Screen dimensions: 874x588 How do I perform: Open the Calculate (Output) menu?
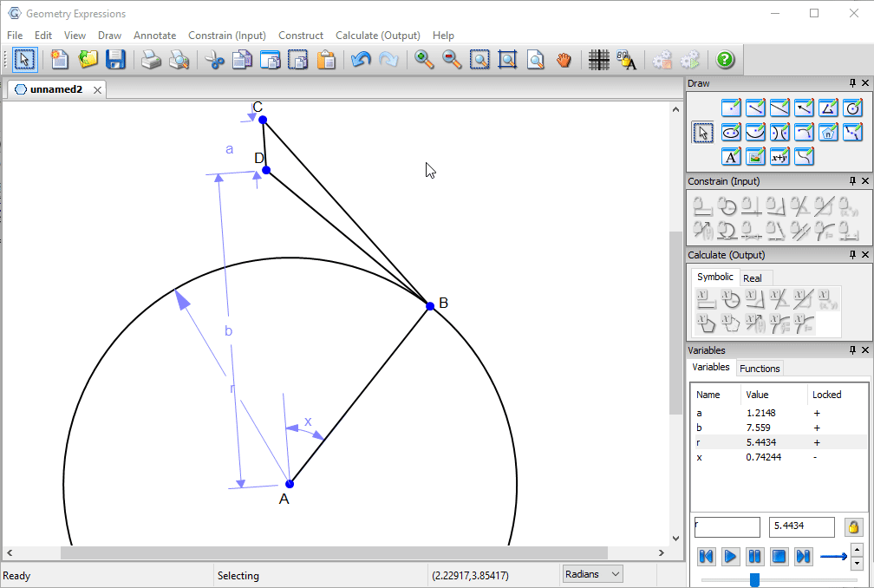tap(378, 35)
